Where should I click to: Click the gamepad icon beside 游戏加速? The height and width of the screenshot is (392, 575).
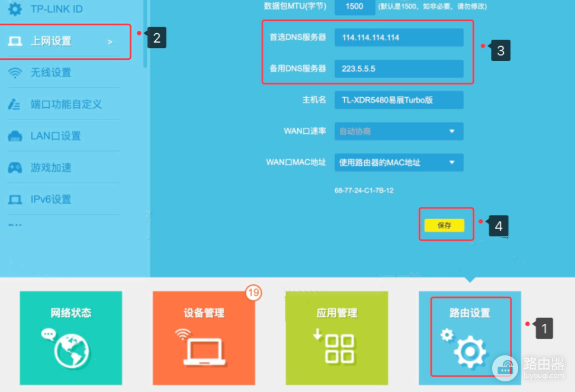tap(15, 168)
